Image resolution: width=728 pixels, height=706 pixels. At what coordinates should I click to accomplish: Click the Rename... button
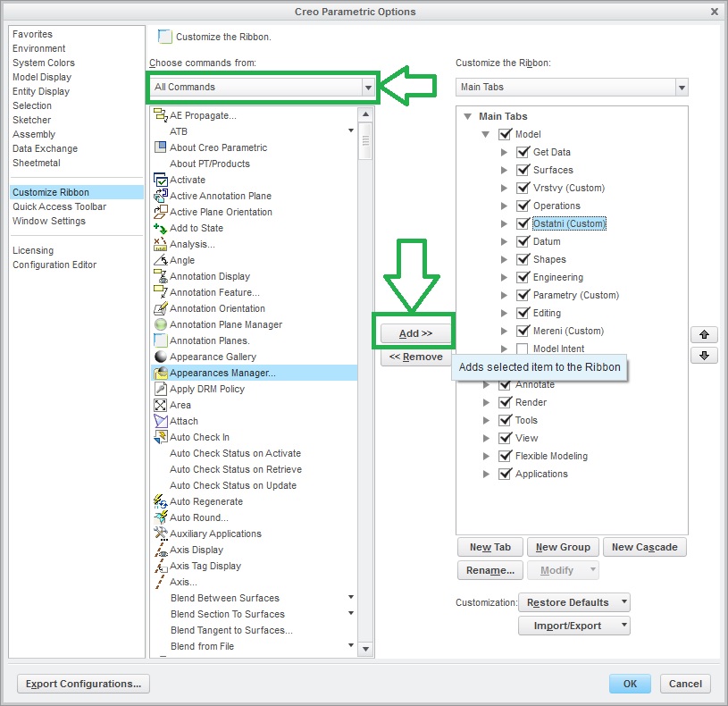coord(490,570)
